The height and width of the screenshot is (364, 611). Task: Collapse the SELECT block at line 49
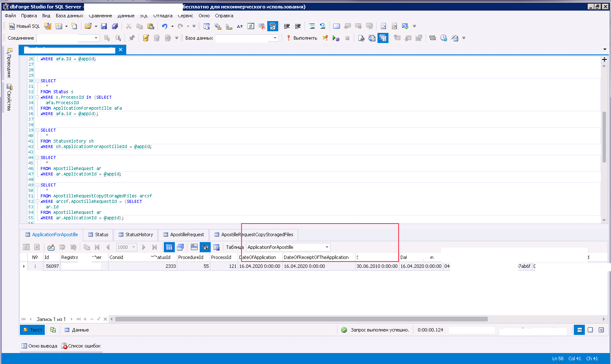click(37, 185)
